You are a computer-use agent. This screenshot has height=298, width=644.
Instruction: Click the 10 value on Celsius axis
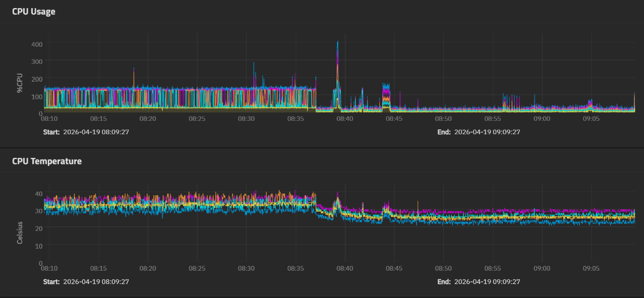click(x=39, y=246)
